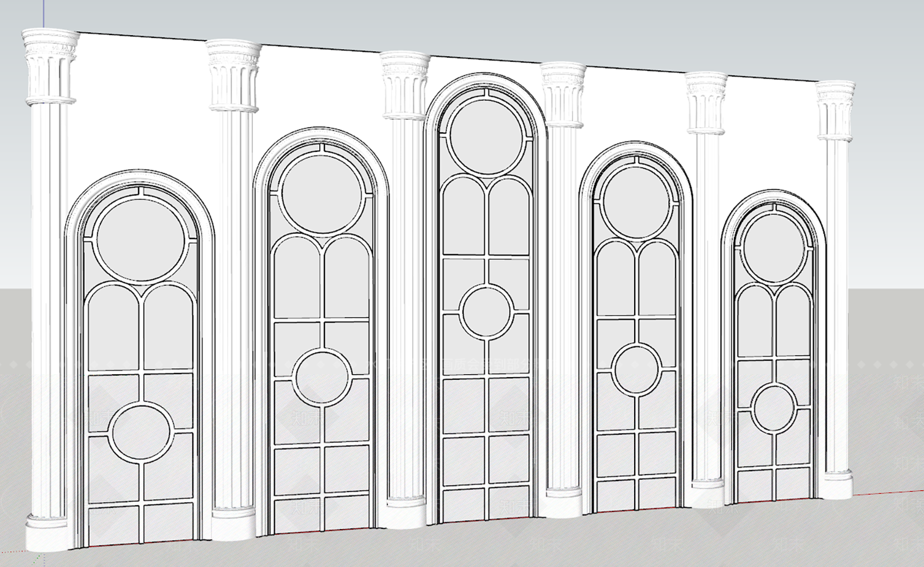Select the rightmost column of the wall

pyautogui.click(x=836, y=289)
